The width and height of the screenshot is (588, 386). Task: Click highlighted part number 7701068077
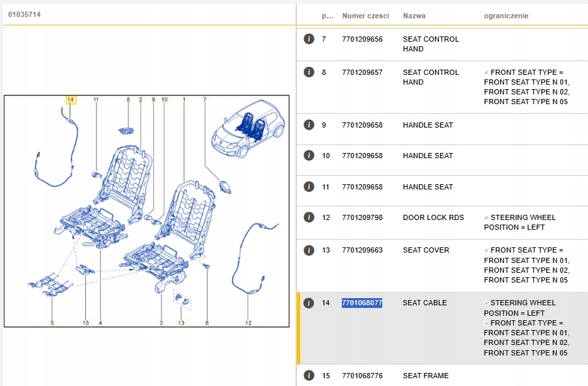click(x=362, y=303)
